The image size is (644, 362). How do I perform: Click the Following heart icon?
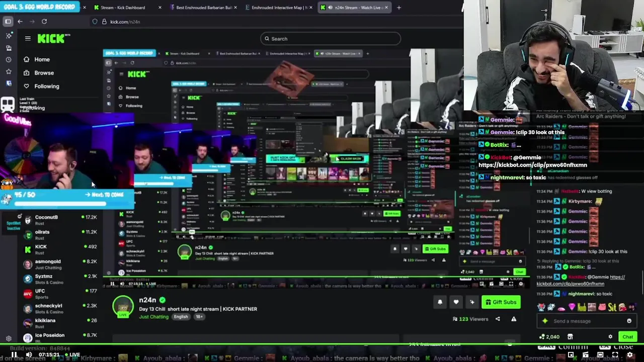(26, 86)
